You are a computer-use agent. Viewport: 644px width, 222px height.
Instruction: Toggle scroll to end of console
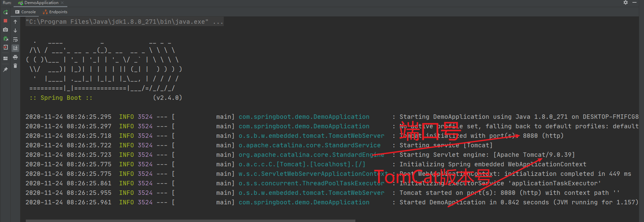[15, 48]
